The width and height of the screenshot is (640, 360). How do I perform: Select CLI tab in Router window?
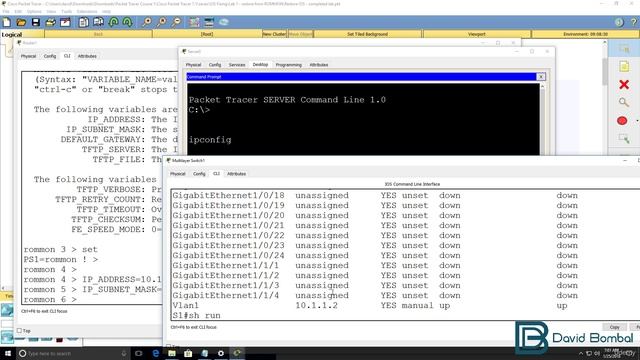(67, 56)
